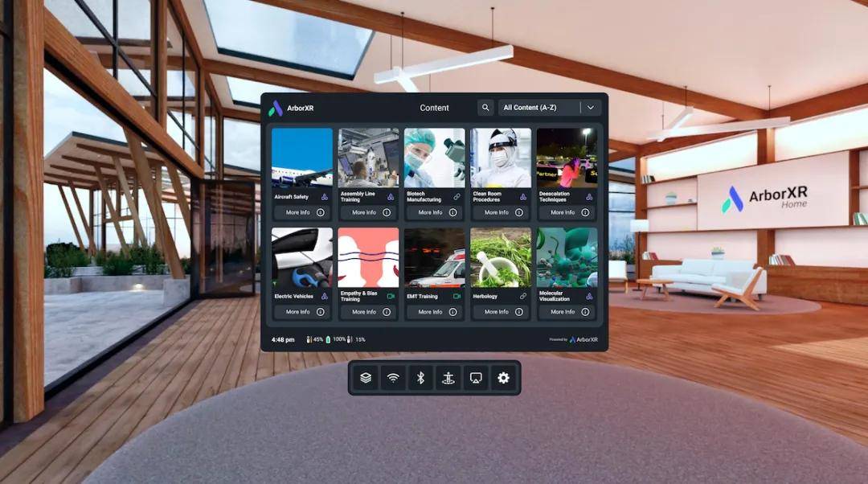Open the screen casting icon
This screenshot has height=484, width=868.
pos(476,378)
